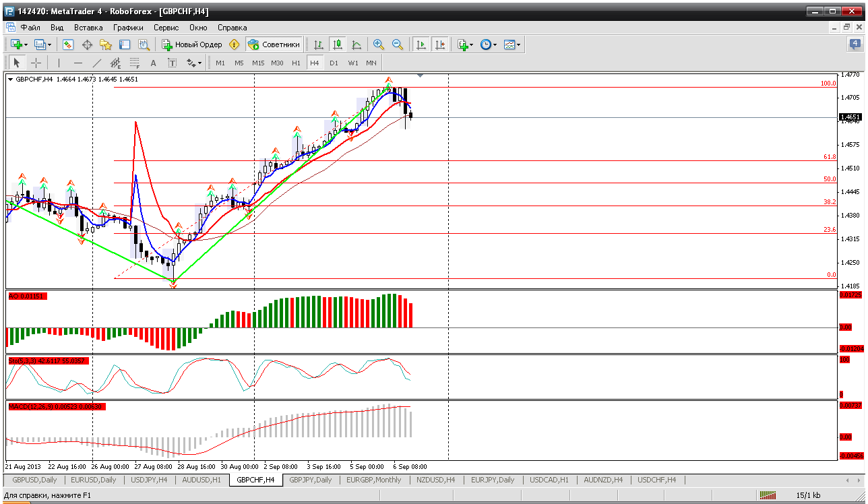This screenshot has height=504, width=868.
Task: Select the D1 timeframe button
Action: coord(334,63)
